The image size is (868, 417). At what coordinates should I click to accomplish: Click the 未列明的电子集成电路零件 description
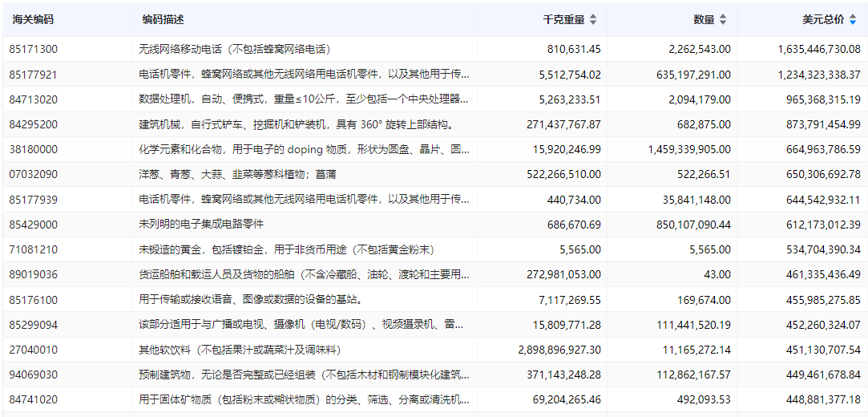click(x=201, y=225)
